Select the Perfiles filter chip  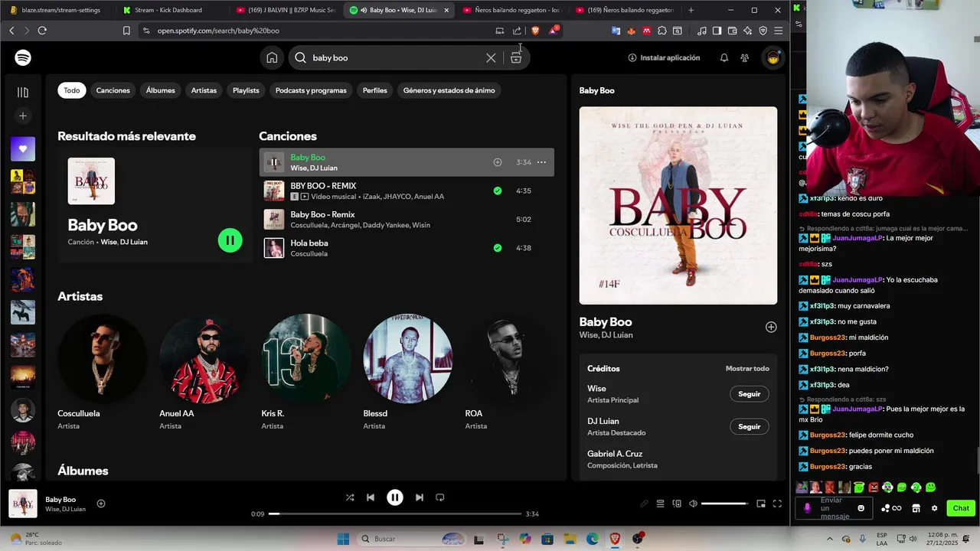(x=375, y=90)
